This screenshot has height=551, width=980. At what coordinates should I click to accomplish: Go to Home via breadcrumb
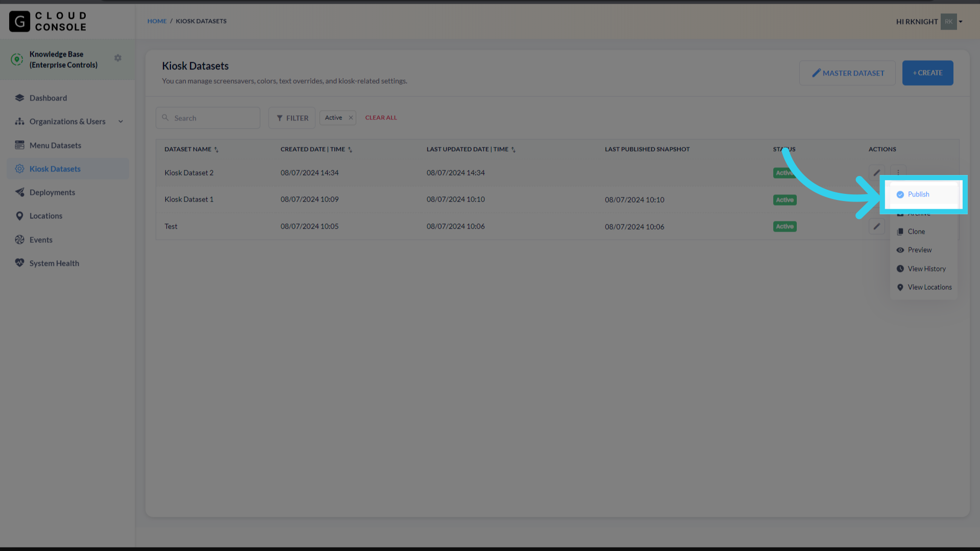click(157, 21)
